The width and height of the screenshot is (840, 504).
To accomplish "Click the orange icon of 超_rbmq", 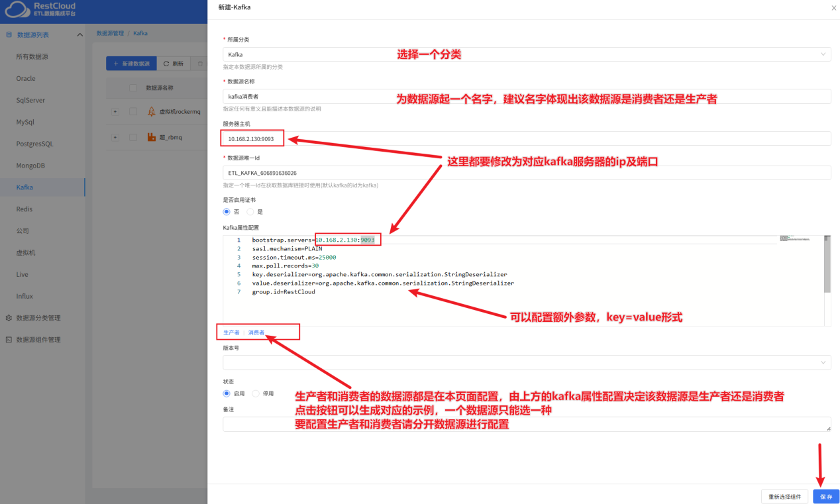I will coord(152,137).
